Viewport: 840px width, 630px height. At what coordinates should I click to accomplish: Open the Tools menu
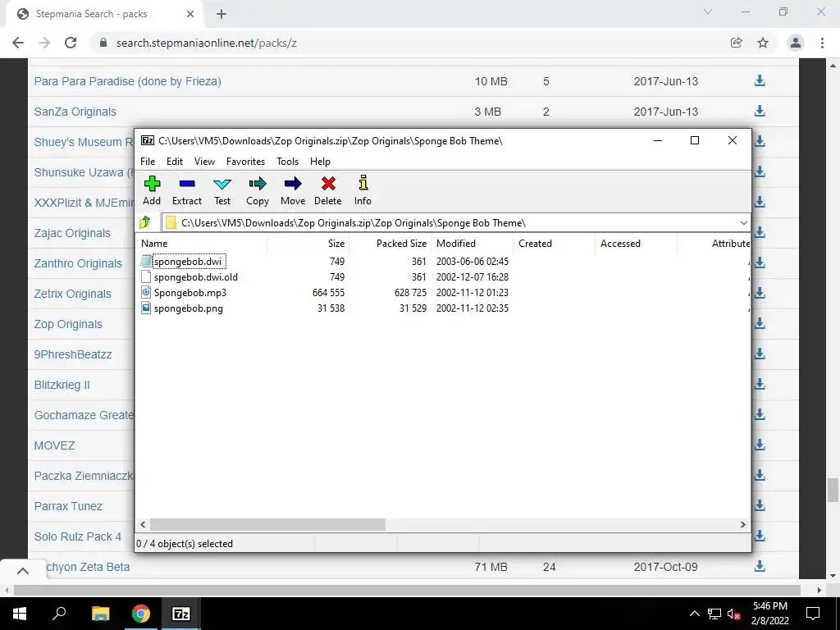pyautogui.click(x=288, y=162)
